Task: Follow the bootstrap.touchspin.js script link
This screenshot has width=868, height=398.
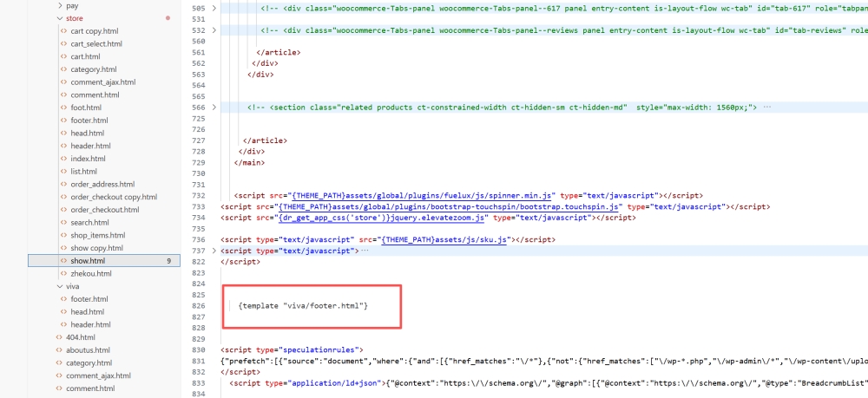Action: coord(449,206)
